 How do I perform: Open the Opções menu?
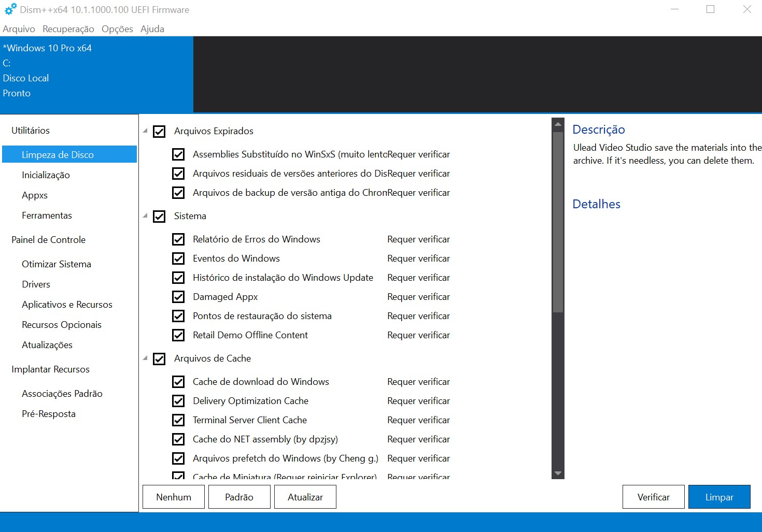point(117,29)
